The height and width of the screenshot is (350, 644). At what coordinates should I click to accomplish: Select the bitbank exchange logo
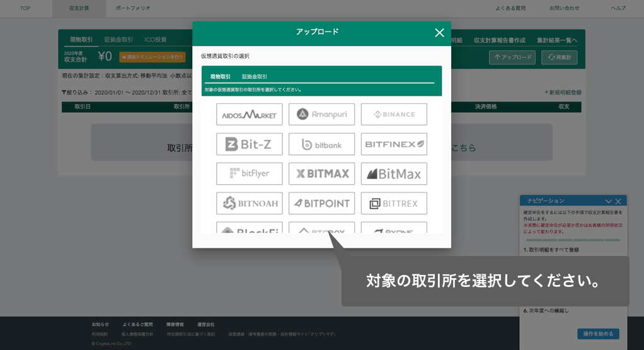[321, 144]
